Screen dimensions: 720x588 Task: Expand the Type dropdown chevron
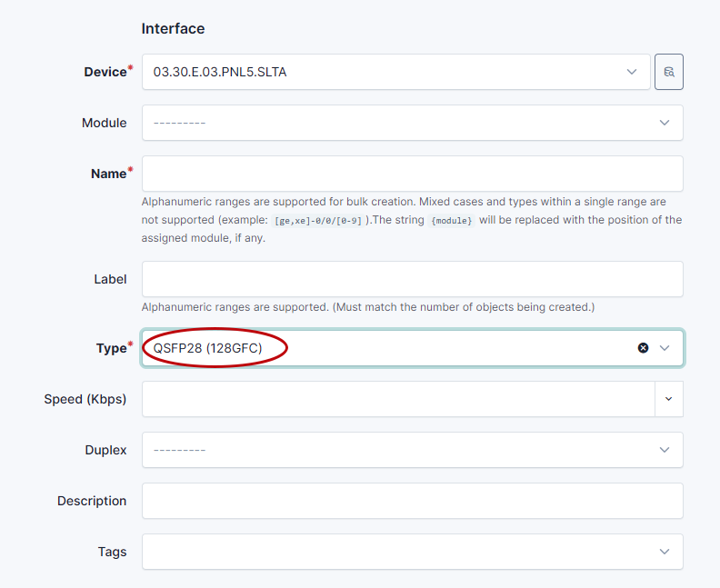click(664, 348)
